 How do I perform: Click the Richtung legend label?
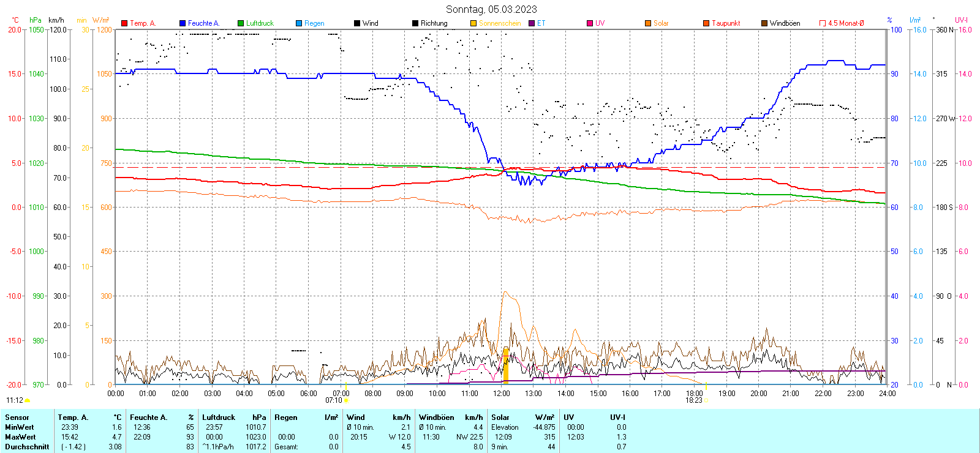[x=434, y=23]
